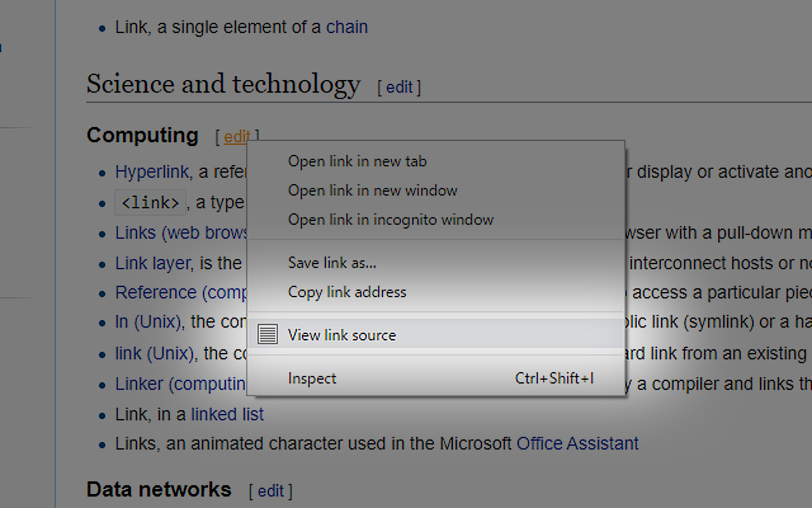Open link in incognito window
The image size is (812, 508).
pyautogui.click(x=391, y=220)
